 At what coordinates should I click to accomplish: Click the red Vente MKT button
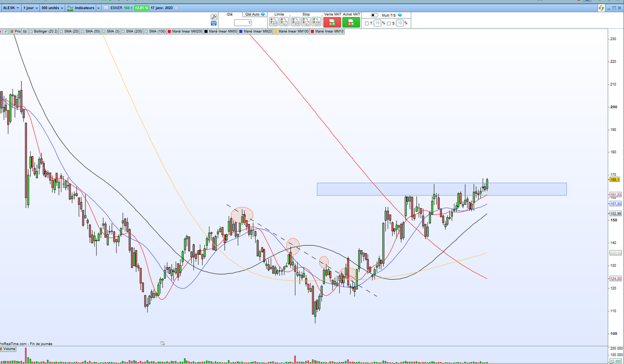332,22
